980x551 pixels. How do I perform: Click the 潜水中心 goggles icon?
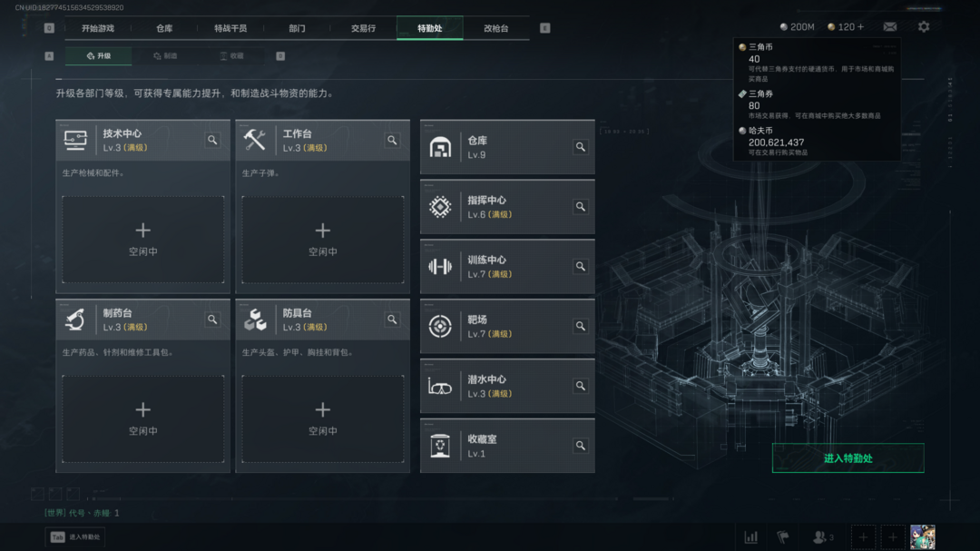pos(440,387)
